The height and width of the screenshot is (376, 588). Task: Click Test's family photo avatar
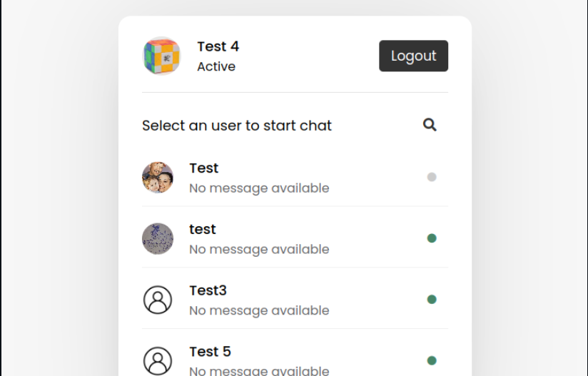[158, 178]
